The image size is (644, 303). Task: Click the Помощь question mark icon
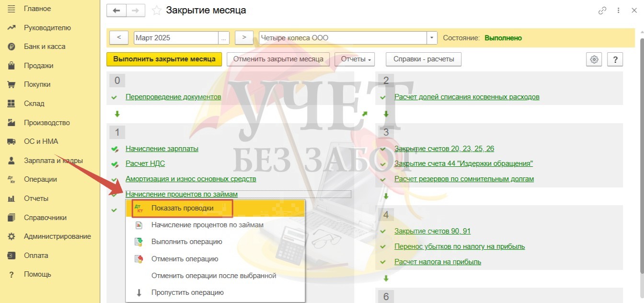[x=12, y=274]
